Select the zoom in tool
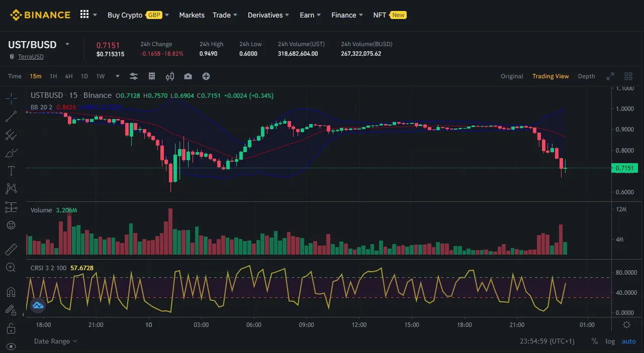 [11, 267]
